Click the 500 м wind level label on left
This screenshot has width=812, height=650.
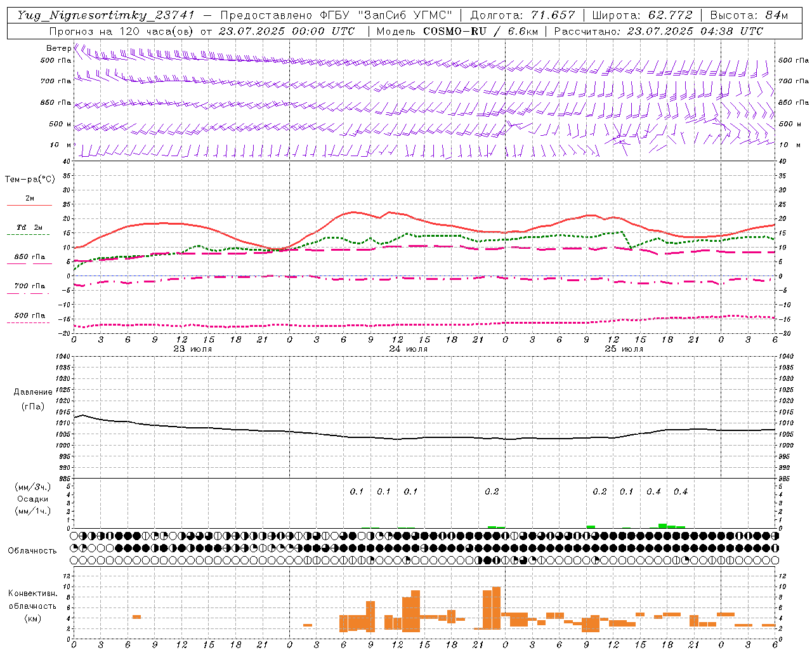pyautogui.click(x=60, y=124)
